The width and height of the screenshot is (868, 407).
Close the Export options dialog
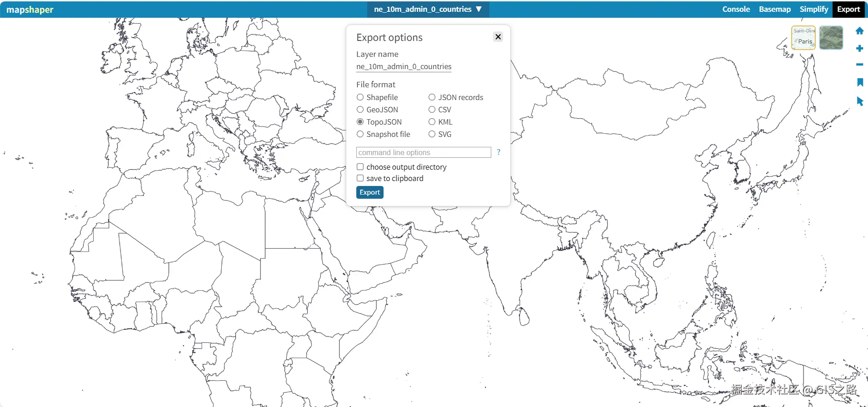point(498,37)
